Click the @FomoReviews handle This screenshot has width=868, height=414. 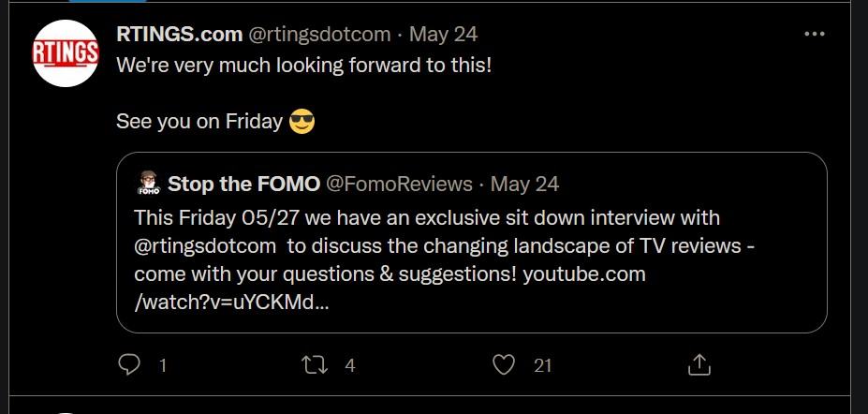pos(399,184)
